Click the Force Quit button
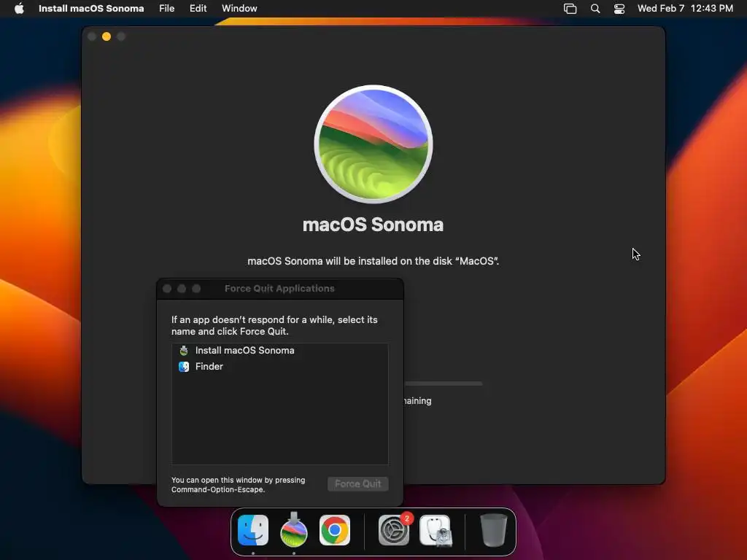The image size is (747, 560). coord(357,484)
